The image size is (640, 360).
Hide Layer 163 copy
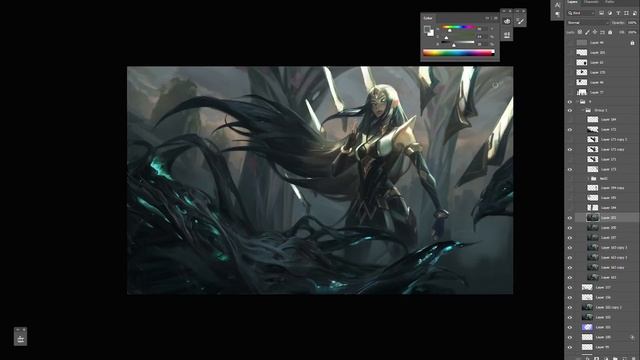570,268
